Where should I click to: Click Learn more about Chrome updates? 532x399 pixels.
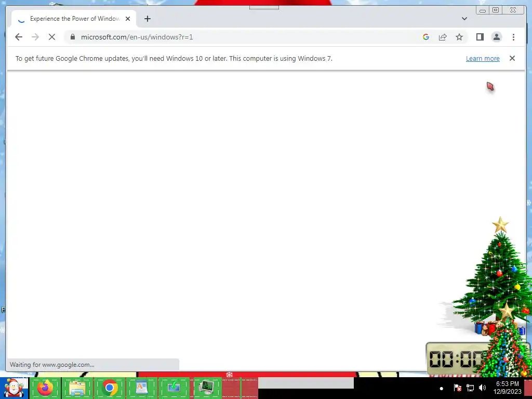point(483,58)
